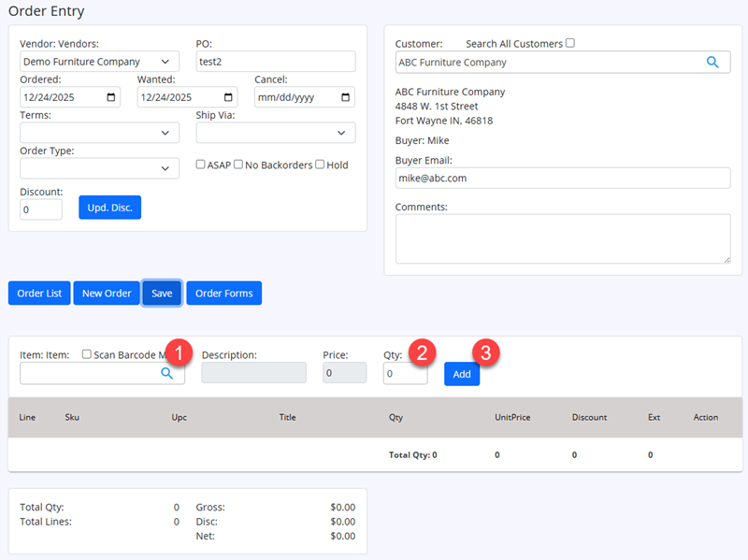This screenshot has width=748, height=560.
Task: Open the Order Type dropdown
Action: point(99,168)
